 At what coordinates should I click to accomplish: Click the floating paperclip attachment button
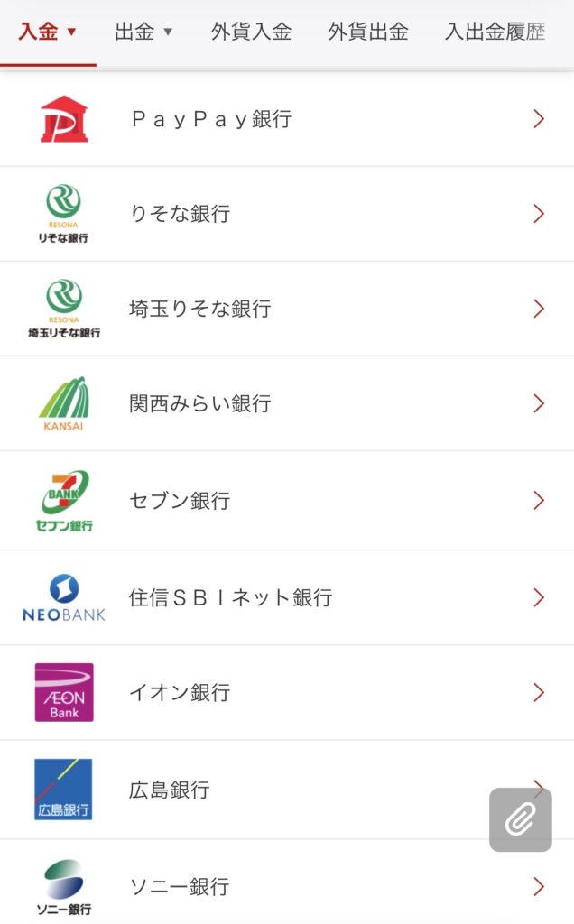[520, 819]
